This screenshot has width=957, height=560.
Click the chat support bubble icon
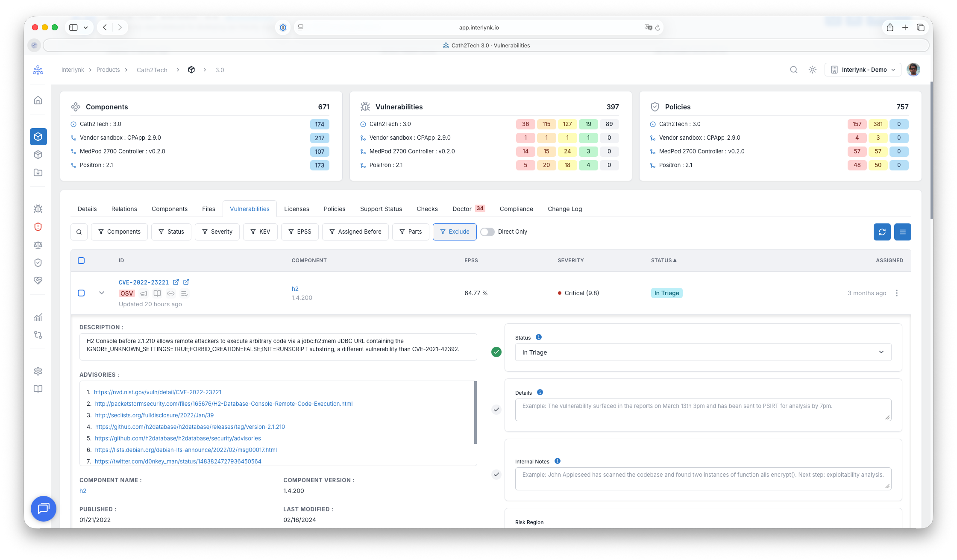coord(44,509)
